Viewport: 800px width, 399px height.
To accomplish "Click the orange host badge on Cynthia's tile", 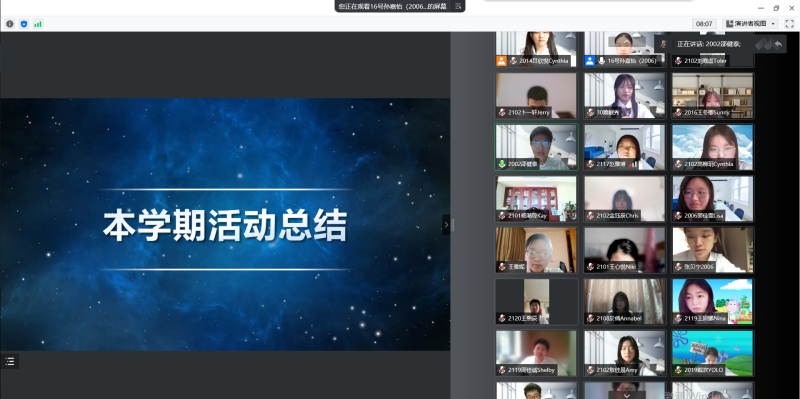I will (502, 61).
